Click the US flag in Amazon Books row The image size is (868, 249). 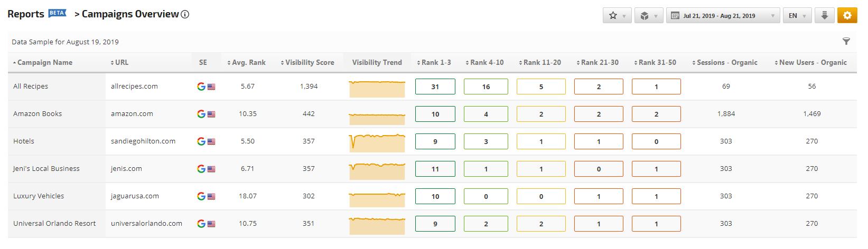click(211, 114)
